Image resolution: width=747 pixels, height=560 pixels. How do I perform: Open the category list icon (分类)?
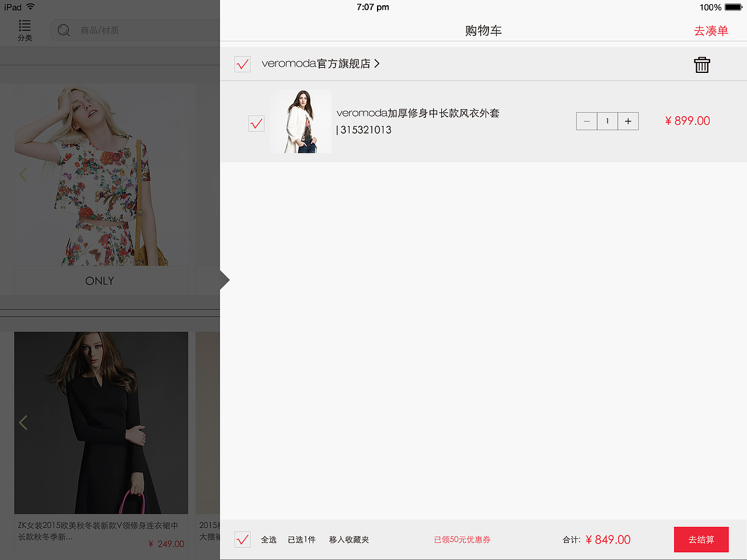pyautogui.click(x=25, y=30)
